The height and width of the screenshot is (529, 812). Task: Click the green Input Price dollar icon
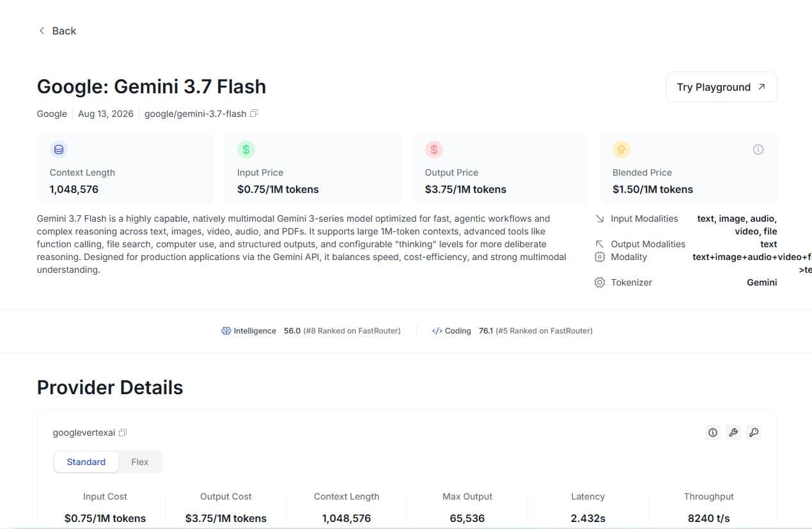(x=246, y=149)
